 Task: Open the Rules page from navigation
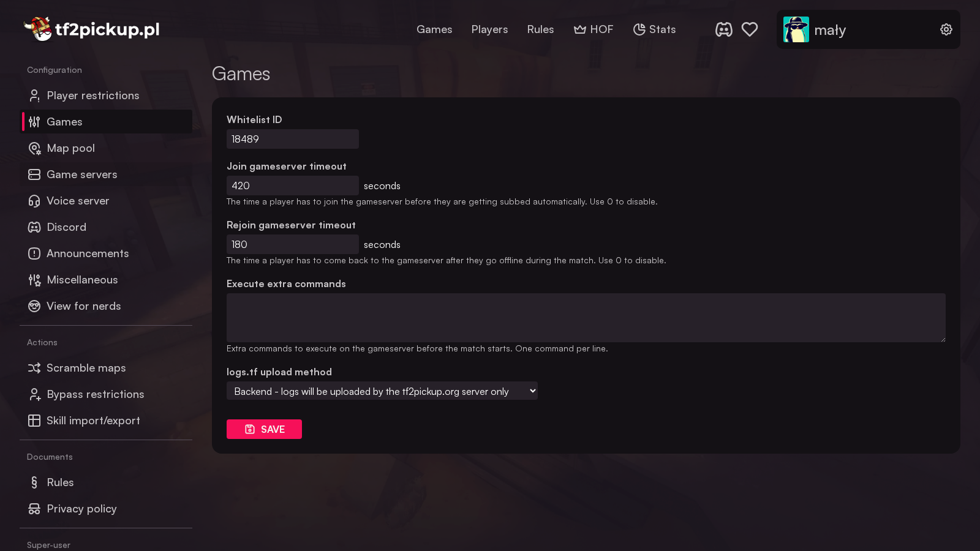tap(540, 29)
